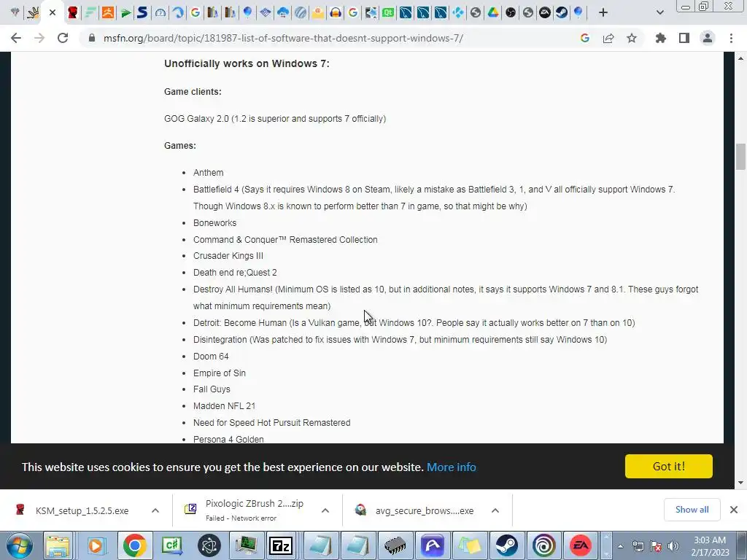This screenshot has width=747, height=560.
Task: Click 'Crusader Kings III' list entry
Action: pyautogui.click(x=228, y=256)
